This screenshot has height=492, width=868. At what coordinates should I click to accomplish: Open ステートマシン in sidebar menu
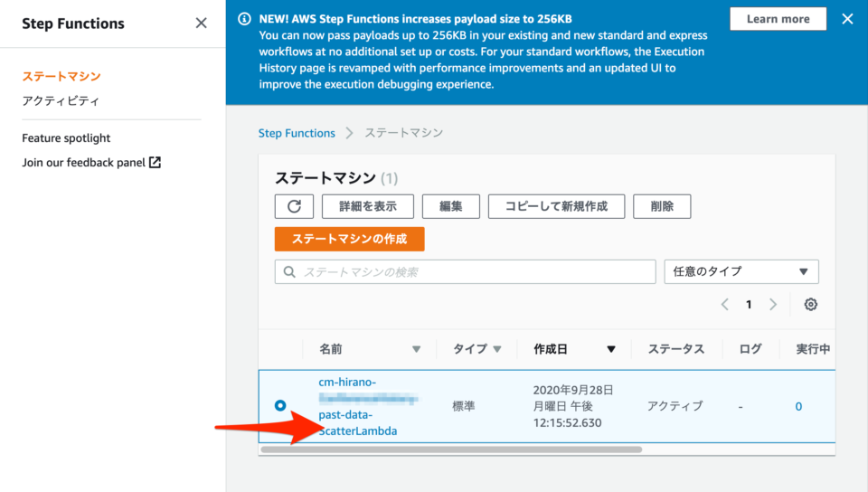61,77
